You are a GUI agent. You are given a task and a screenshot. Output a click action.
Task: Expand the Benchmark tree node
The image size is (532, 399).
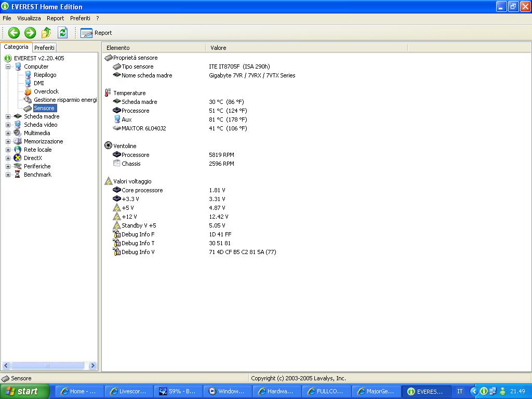[x=8, y=175]
